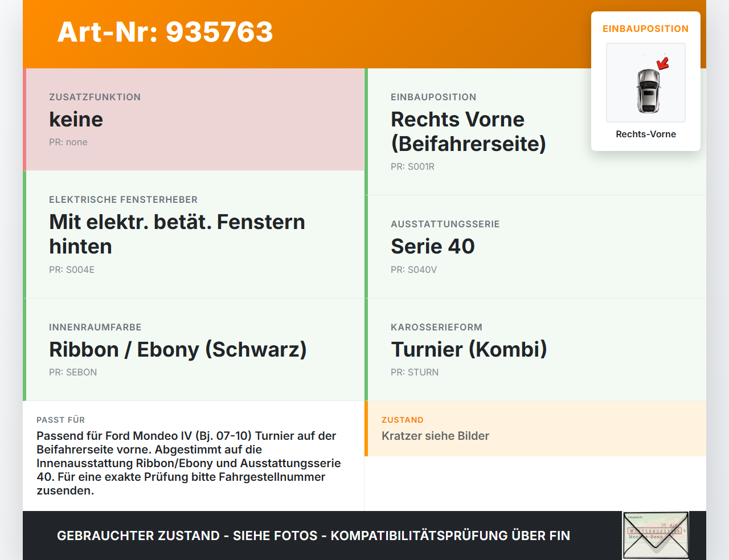
Task: Select 'Rechts Vorne (Beifahrerseite)' value
Action: [x=468, y=132]
